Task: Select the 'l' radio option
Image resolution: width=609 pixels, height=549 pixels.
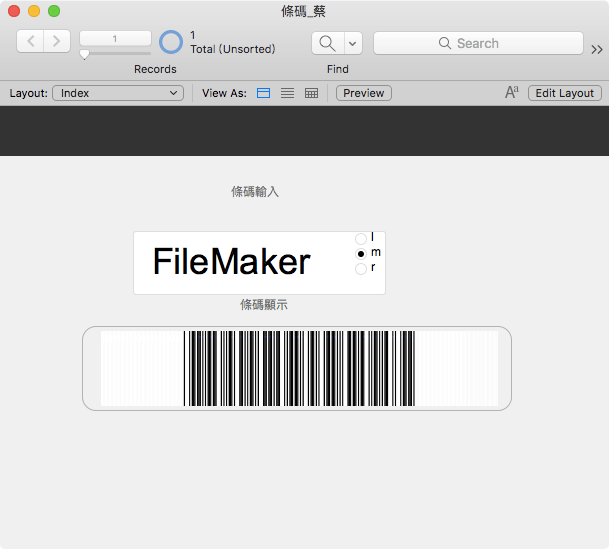Action: tap(361, 238)
